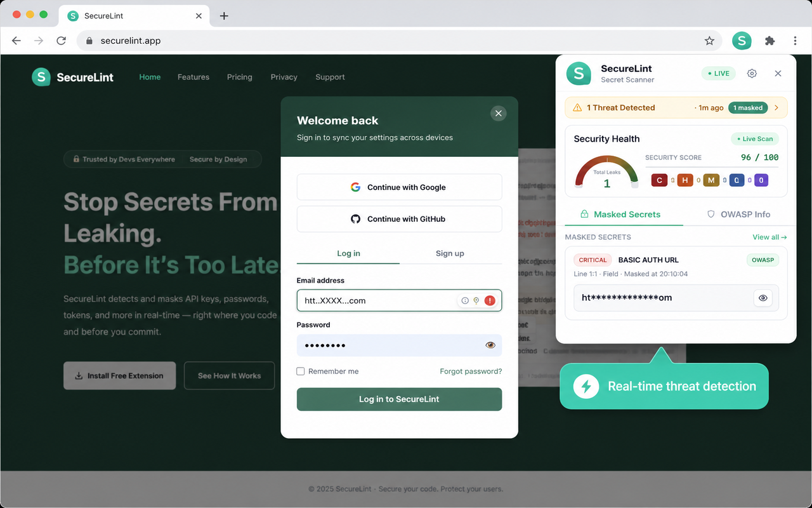Viewport: 812px width, 508px height.
Task: Click the threat warning triangle icon
Action: click(577, 108)
